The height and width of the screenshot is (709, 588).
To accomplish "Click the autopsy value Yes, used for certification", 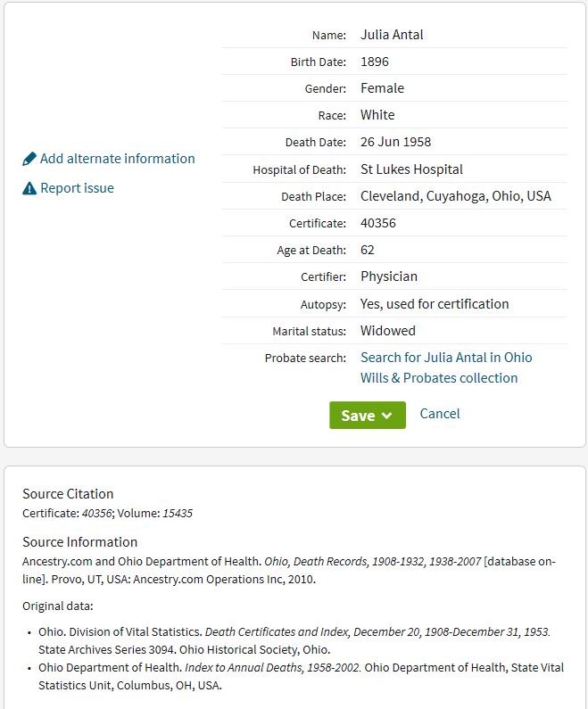I will (x=435, y=304).
